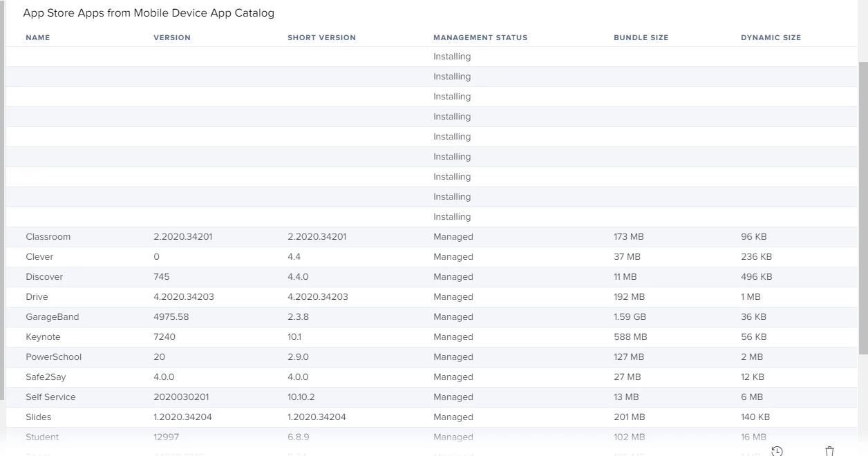Click Slides' Short Version column value 1.2020.34204
Viewport: 868px width, 456px height.
click(x=317, y=417)
